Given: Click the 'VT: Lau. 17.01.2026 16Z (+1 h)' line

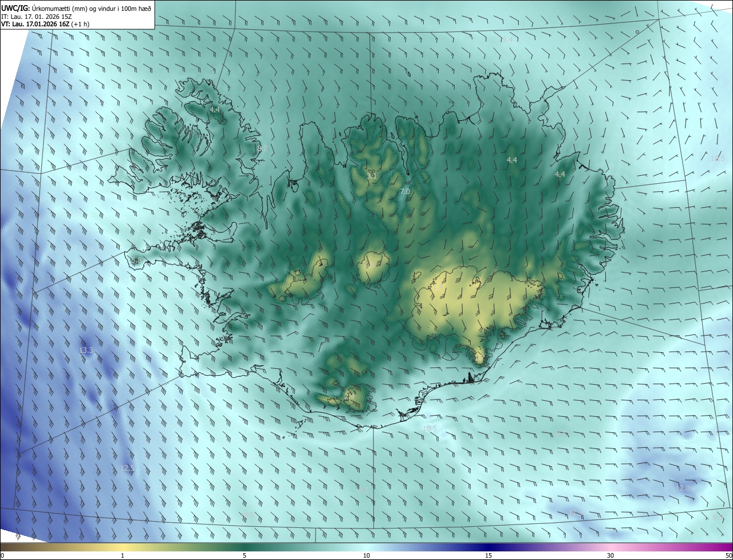Looking at the screenshot, I should (45, 25).
